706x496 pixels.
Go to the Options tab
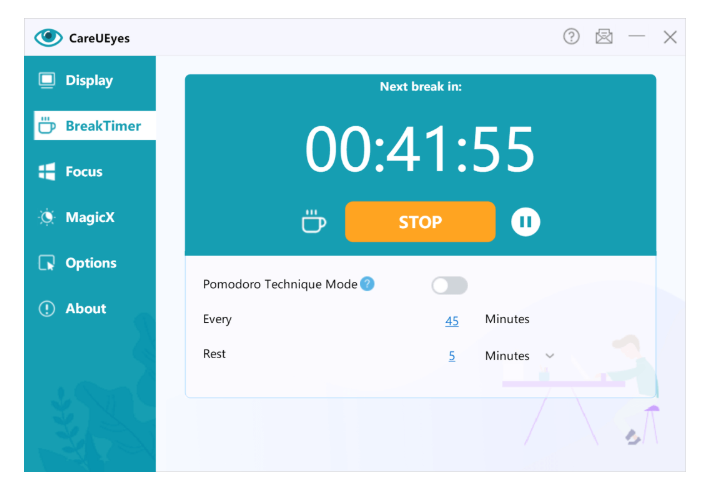click(x=90, y=263)
